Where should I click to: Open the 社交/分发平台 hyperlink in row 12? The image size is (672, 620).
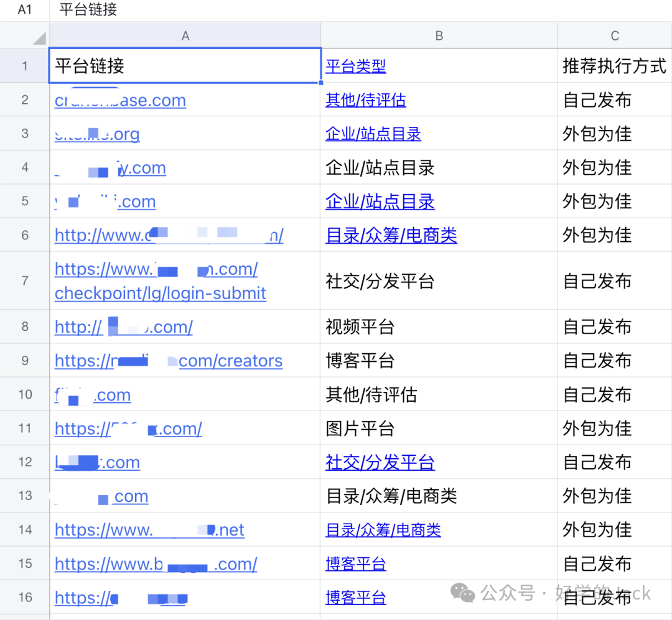(380, 462)
